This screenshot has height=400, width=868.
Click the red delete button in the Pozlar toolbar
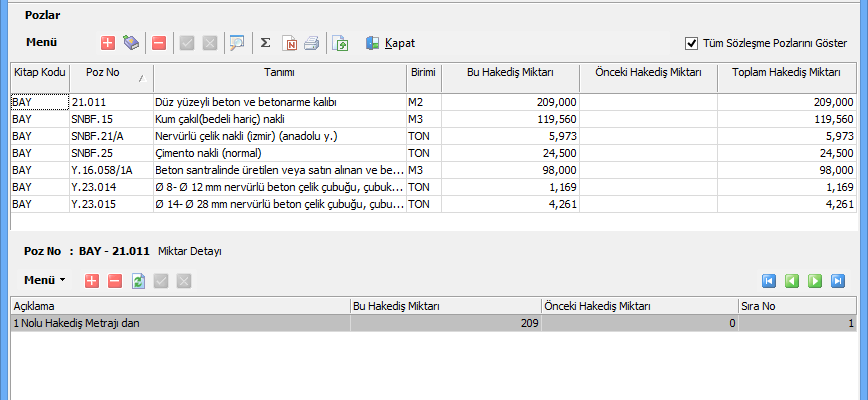coord(158,43)
